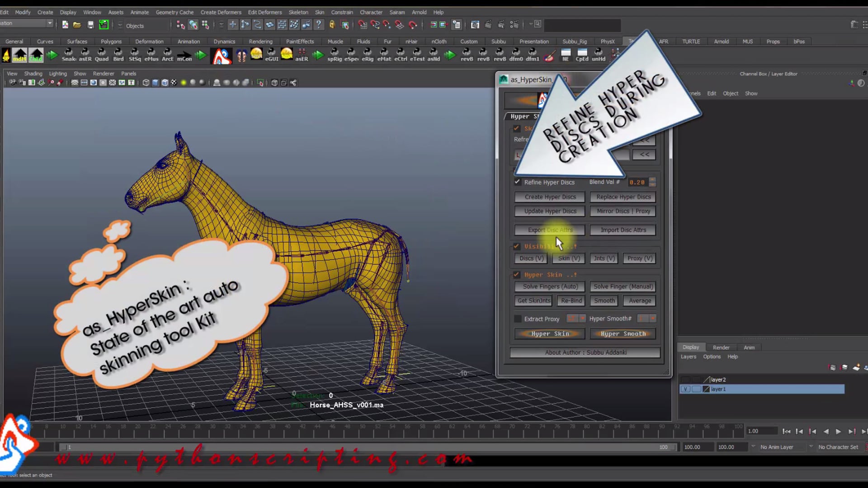The width and height of the screenshot is (868, 488).
Task: Toggle layer1 visibility with the V box
Action: point(685,389)
